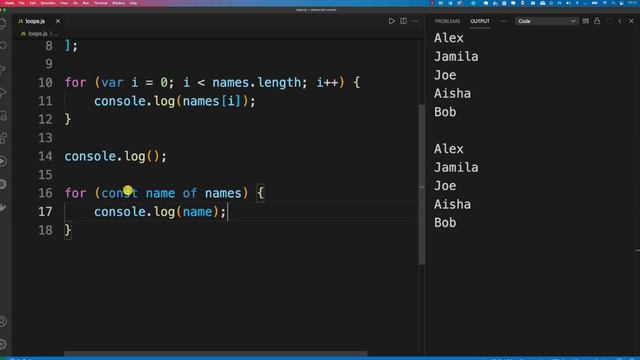Open the File menu in the menu bar
The width and height of the screenshot is (640, 360).
click(22, 3)
